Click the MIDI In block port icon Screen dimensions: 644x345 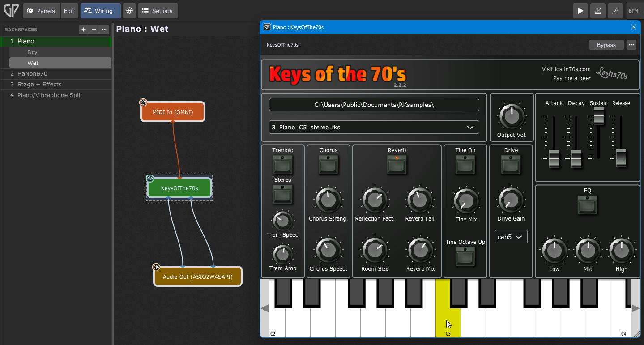[x=143, y=102]
